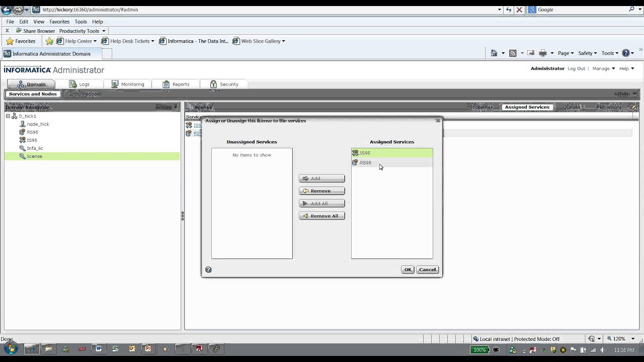Click the Remove All button

[x=321, y=216]
